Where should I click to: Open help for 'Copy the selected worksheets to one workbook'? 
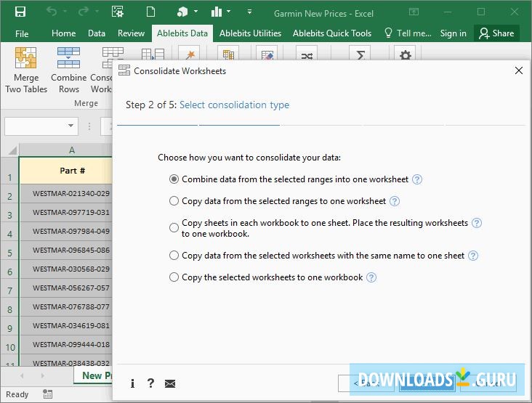tap(371, 277)
